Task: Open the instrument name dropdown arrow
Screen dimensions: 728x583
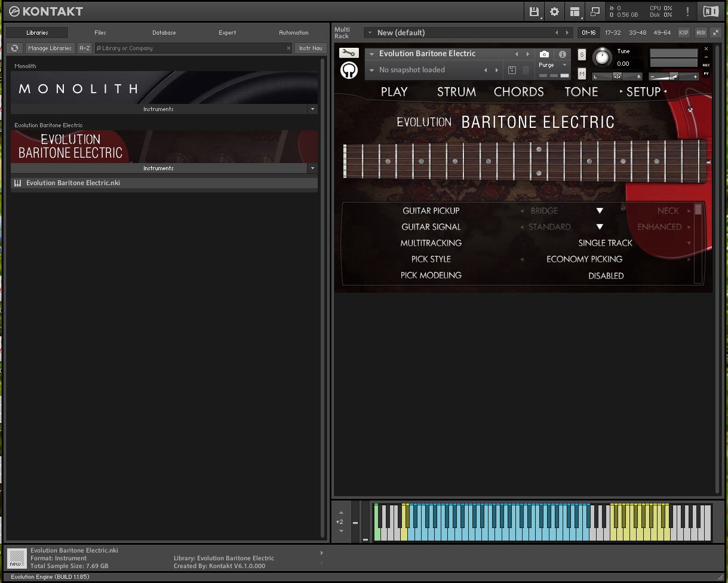Action: click(x=371, y=54)
